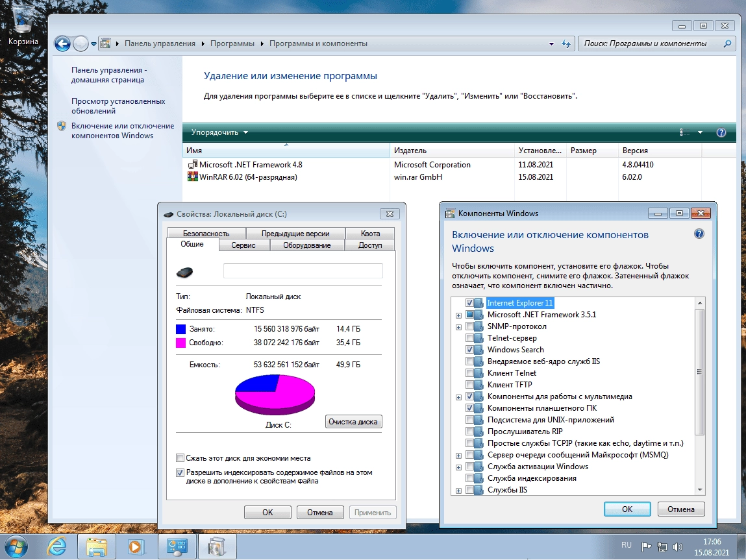Expand 'Компоненты для работы с мультимедиа' node
The image size is (746, 560).
458,397
